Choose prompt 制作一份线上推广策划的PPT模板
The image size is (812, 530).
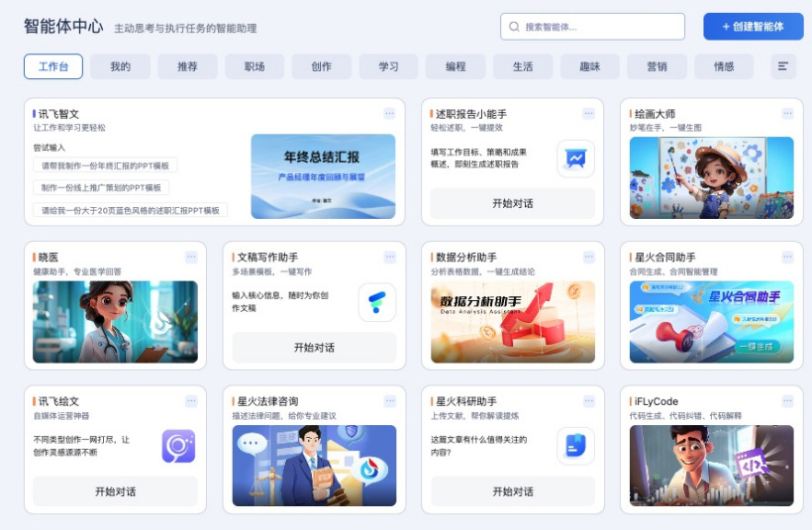pos(101,187)
